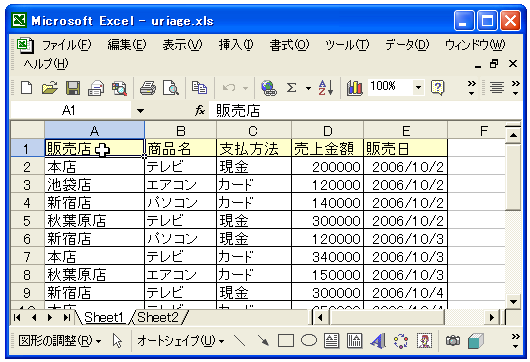The height and width of the screenshot is (362, 530).
Task: Open the 挿入 menu
Action: point(236,45)
